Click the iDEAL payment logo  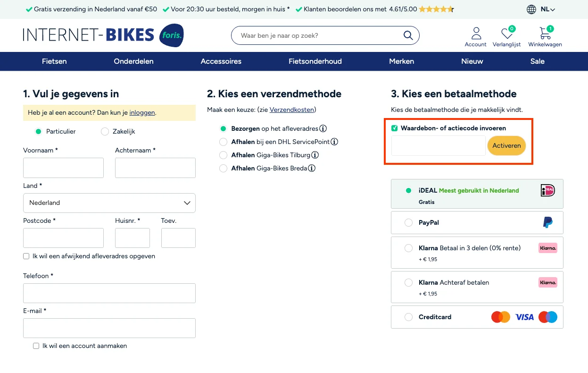pyautogui.click(x=547, y=190)
